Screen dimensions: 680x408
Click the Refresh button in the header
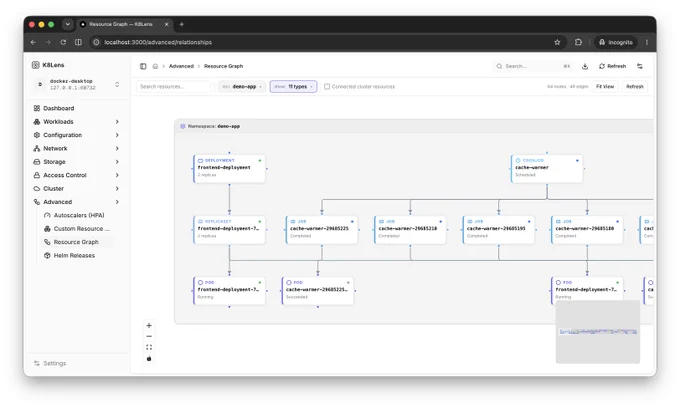(612, 66)
